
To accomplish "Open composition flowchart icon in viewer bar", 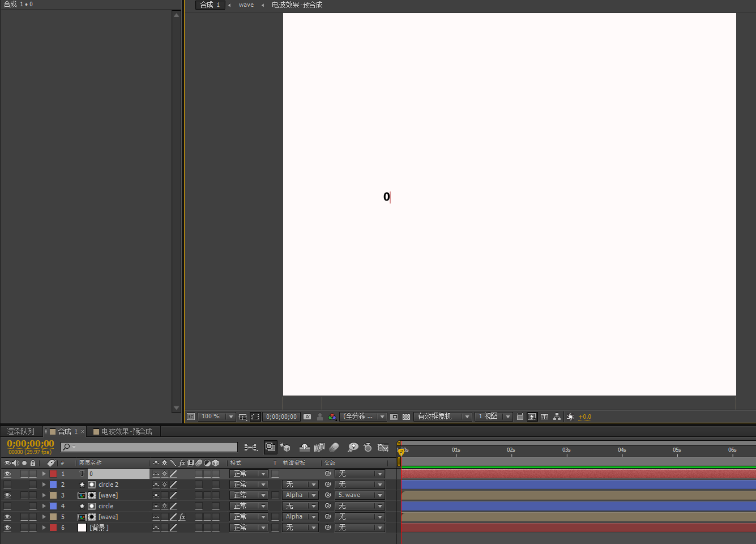I will click(557, 416).
